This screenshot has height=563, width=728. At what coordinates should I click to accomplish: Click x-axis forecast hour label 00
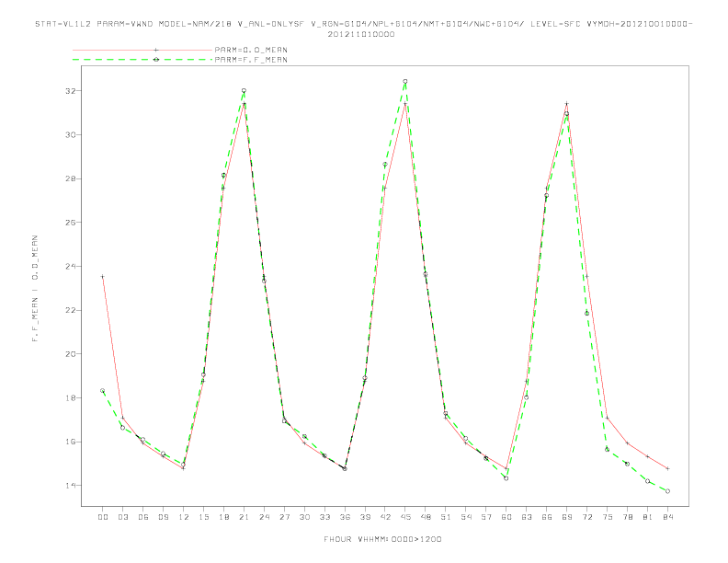[x=103, y=517]
